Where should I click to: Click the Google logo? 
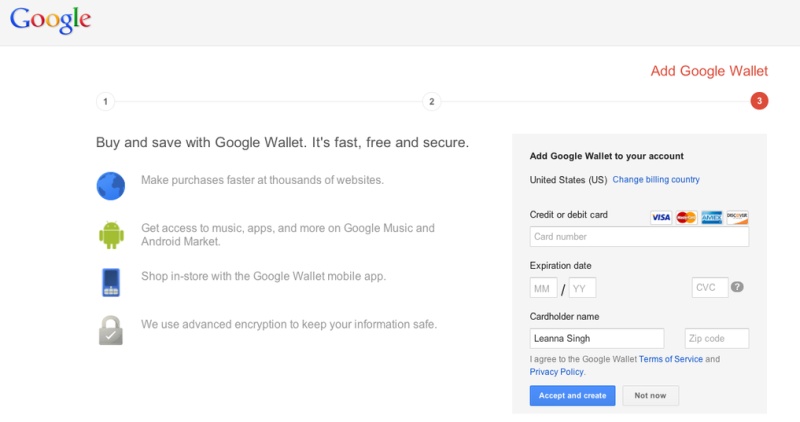[x=51, y=20]
